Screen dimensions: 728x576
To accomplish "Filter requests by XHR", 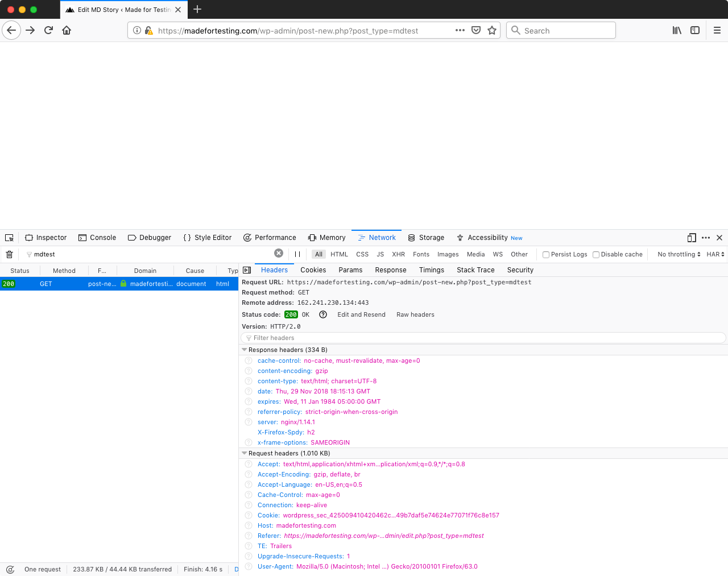I will (399, 254).
